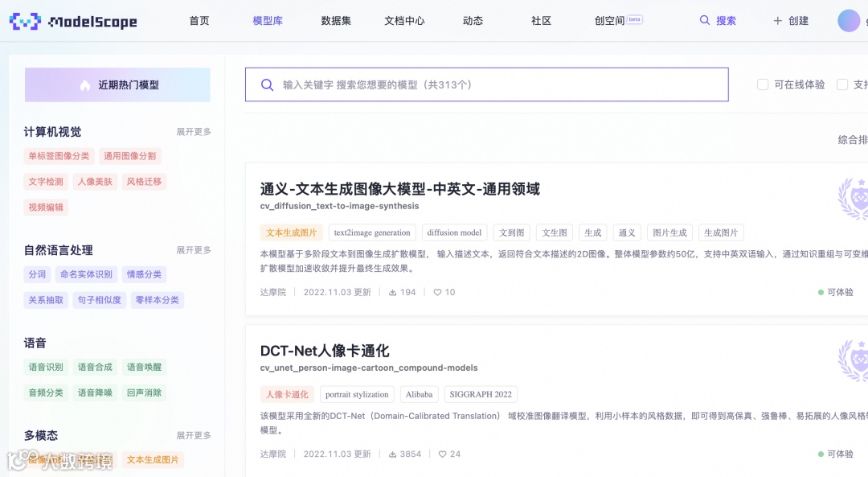Open the 社区 nav item
This screenshot has width=868, height=477.
(542, 20)
